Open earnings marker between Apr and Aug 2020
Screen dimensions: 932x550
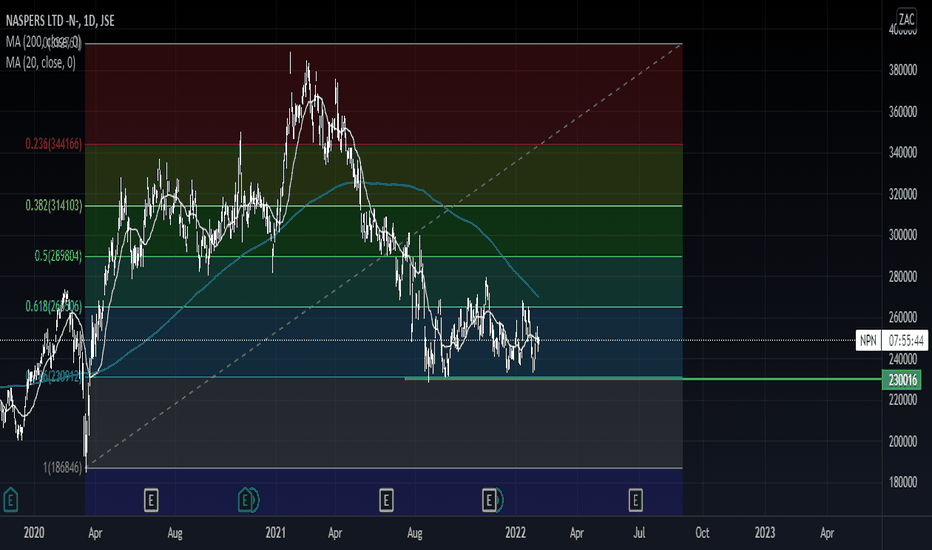(x=151, y=501)
